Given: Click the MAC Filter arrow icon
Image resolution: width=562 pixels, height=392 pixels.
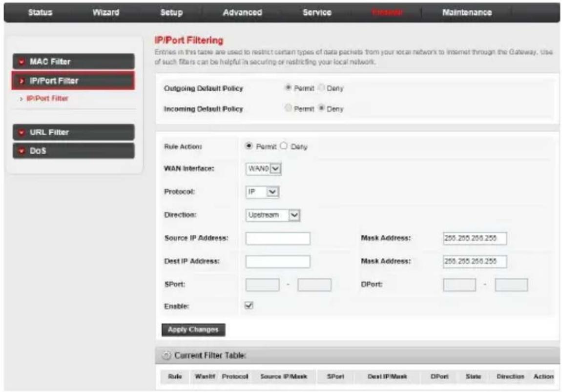Looking at the screenshot, I should pos(21,62).
